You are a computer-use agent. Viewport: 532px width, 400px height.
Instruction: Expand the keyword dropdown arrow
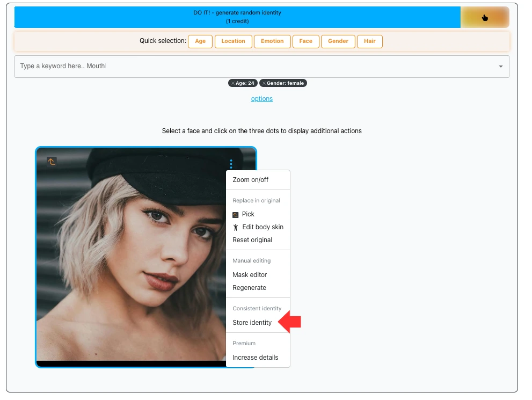[x=500, y=67]
